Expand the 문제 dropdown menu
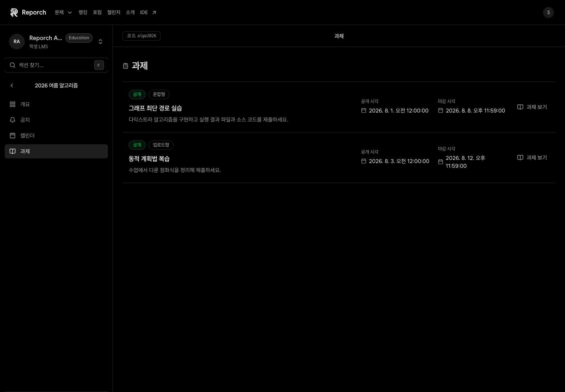 click(x=64, y=13)
